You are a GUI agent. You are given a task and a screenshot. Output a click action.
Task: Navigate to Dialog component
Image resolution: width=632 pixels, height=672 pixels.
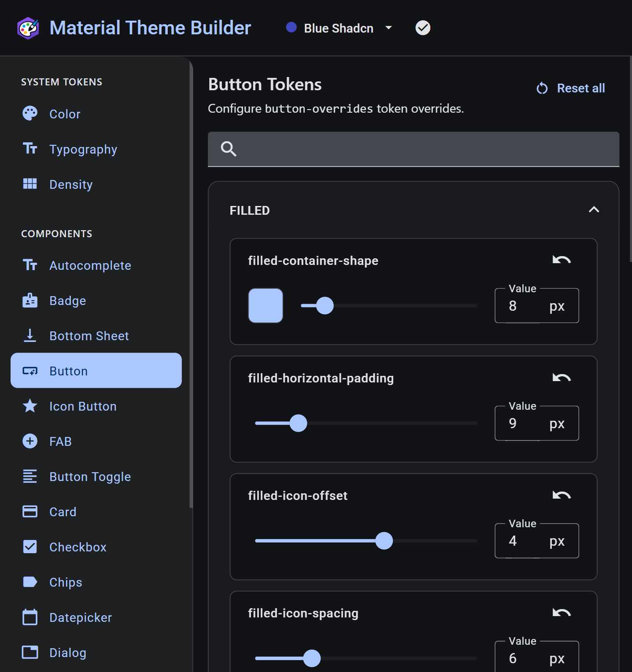(96, 653)
